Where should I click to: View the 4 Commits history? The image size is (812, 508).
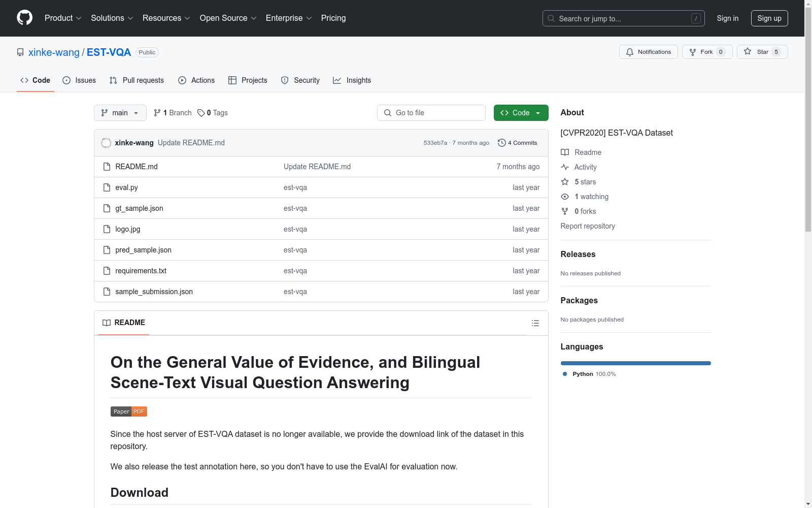coord(518,143)
